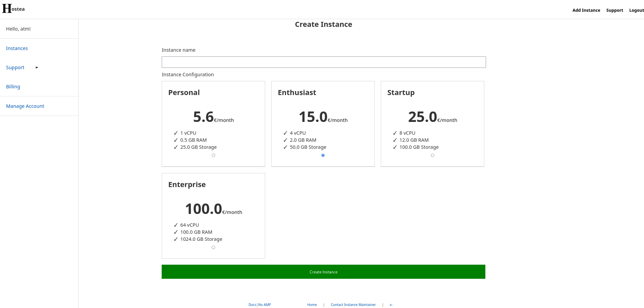Open Add Instance in top navigation
Image resolution: width=644 pixels, height=308 pixels.
(586, 10)
